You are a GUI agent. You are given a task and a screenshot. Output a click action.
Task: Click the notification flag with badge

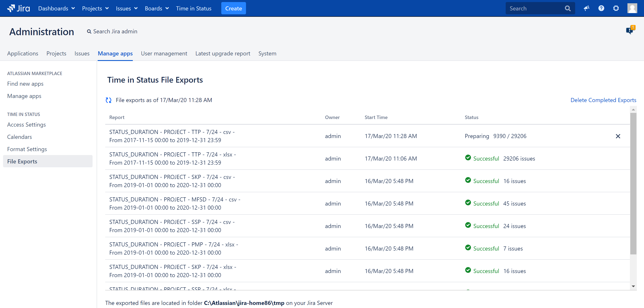[630, 30]
